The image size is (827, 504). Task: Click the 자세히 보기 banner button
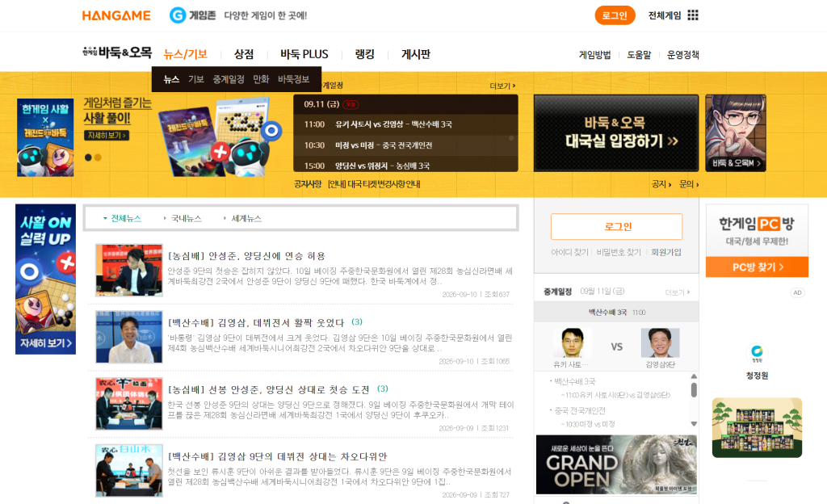tap(107, 136)
